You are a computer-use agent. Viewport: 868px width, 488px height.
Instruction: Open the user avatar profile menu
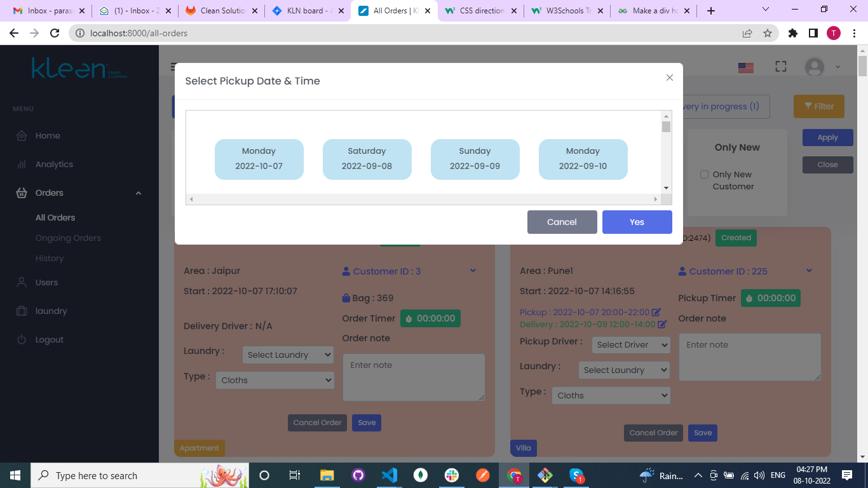(x=815, y=67)
